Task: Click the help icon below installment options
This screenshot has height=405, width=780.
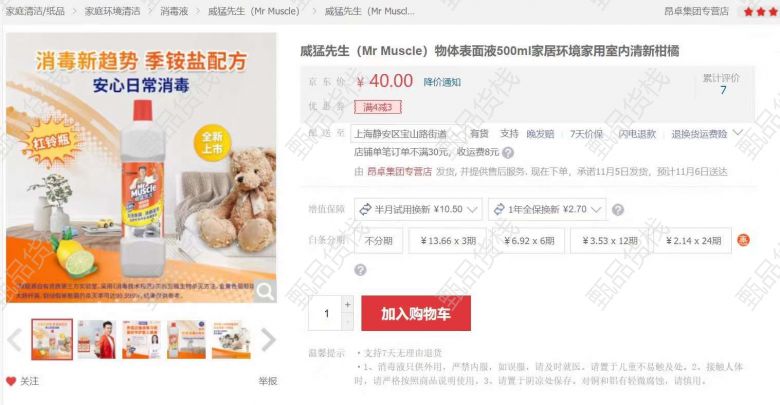Action: (x=361, y=270)
